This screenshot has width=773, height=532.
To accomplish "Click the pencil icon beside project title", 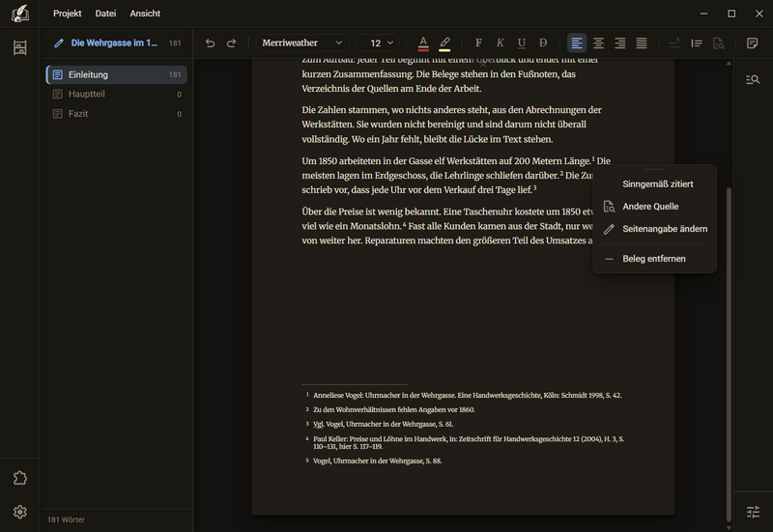I will tap(59, 42).
